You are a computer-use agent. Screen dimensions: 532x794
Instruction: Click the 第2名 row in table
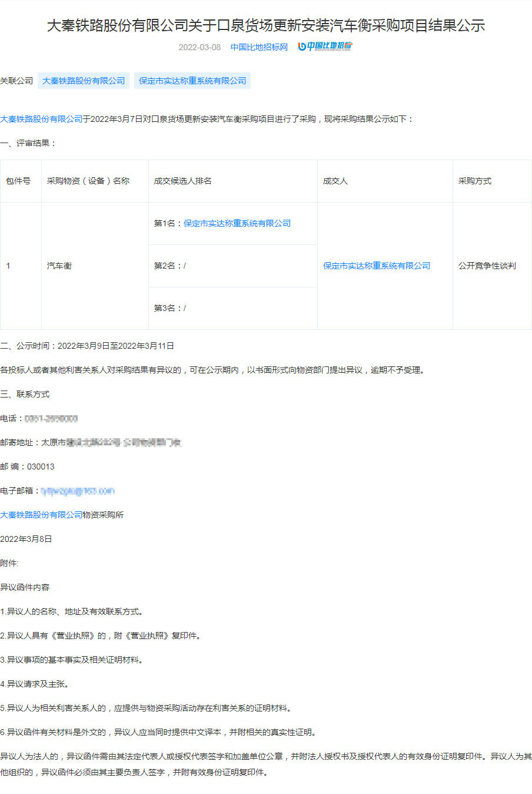tap(170, 266)
